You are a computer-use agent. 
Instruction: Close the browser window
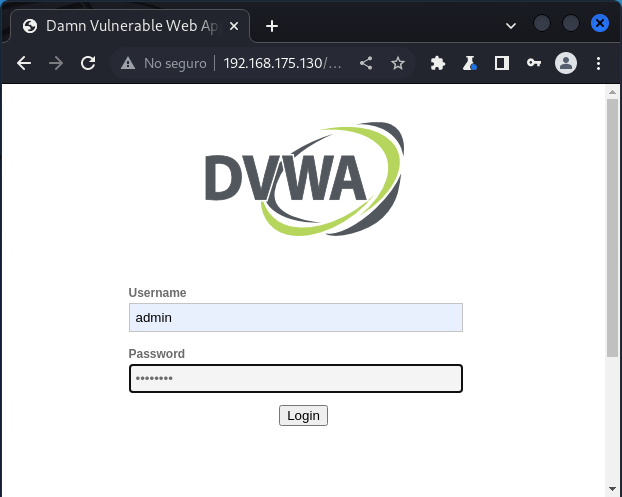pos(600,23)
